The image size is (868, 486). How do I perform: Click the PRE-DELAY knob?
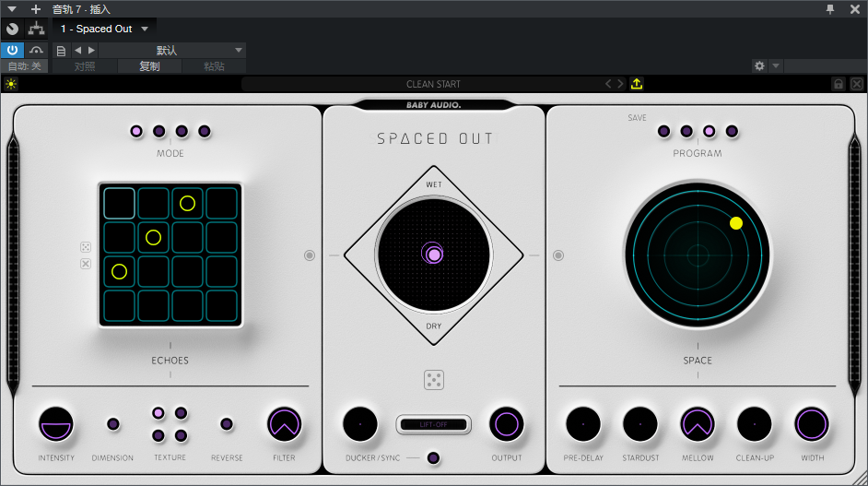click(583, 424)
